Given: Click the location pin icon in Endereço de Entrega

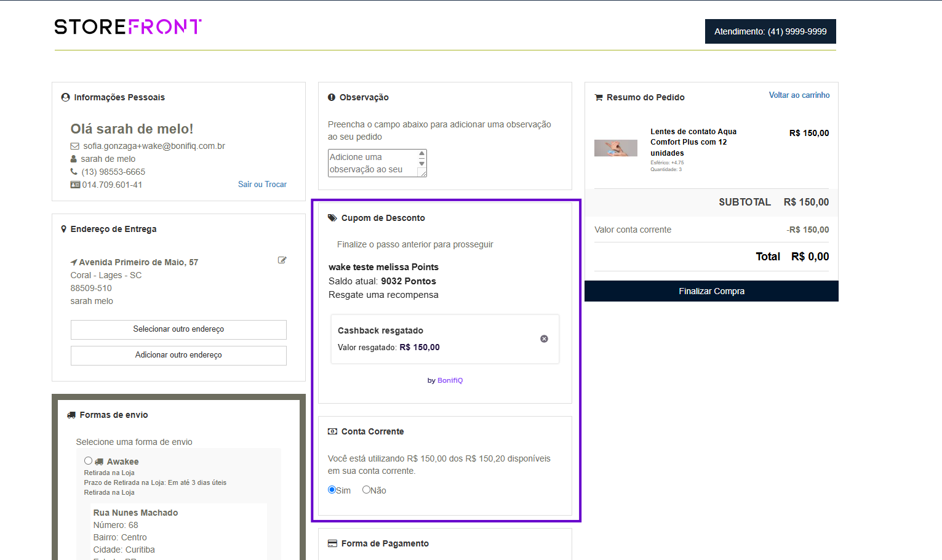Looking at the screenshot, I should pos(64,228).
